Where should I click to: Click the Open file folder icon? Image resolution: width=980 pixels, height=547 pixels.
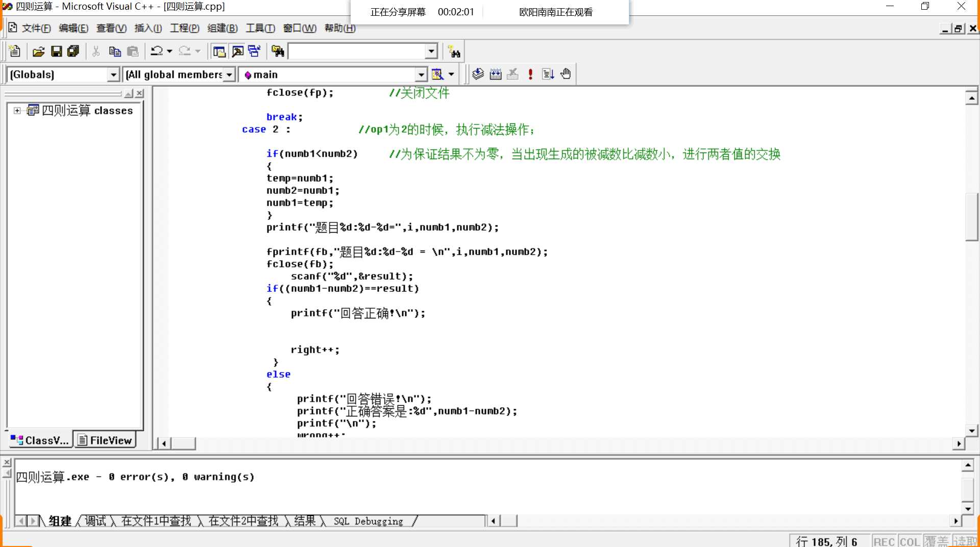tap(39, 52)
